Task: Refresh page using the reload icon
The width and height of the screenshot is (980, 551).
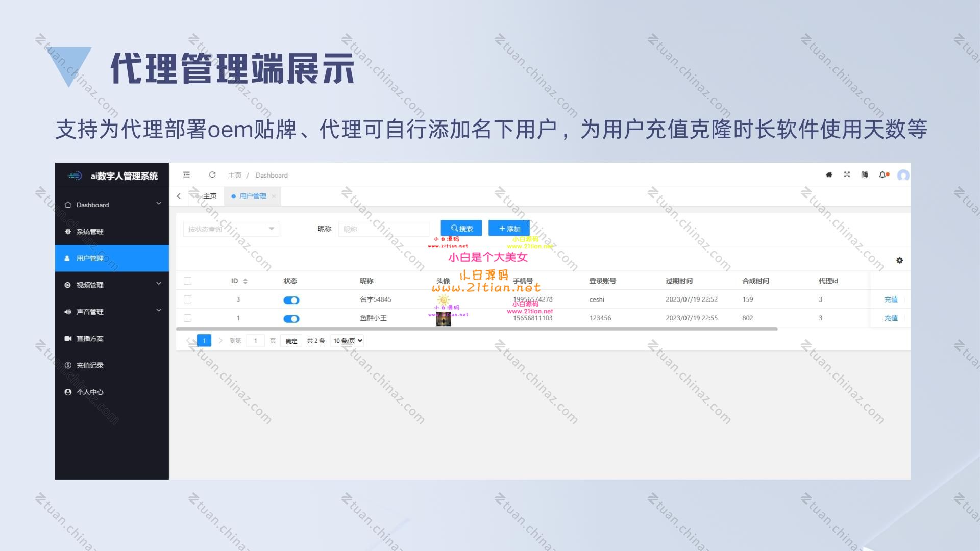Action: 212,175
